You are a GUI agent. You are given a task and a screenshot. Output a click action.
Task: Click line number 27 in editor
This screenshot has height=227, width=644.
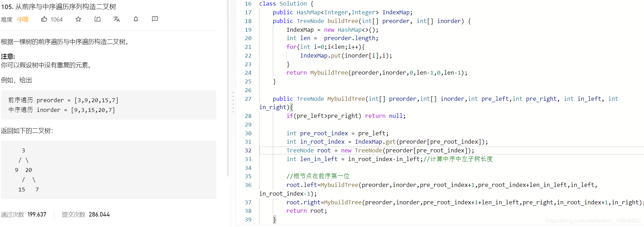pos(248,99)
